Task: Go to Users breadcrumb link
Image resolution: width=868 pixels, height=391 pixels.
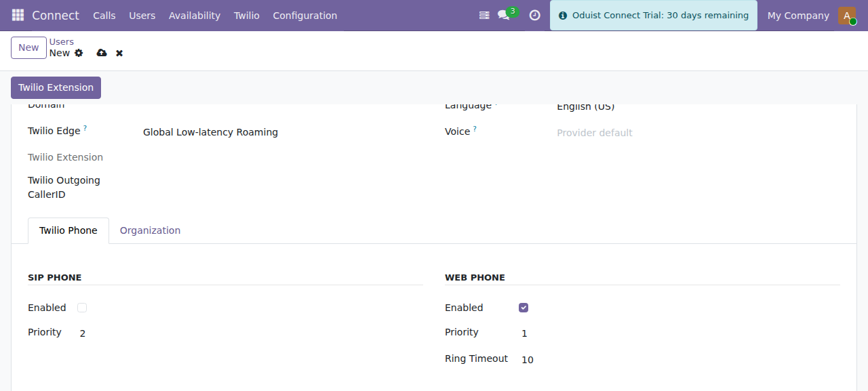Action: pyautogui.click(x=62, y=42)
